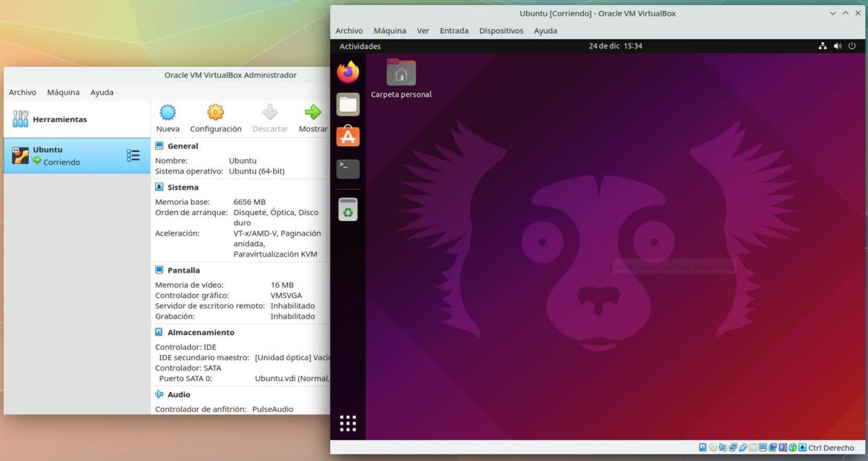The width and height of the screenshot is (868, 461).
Task: Open Archivo menu in VirtualBox Administrador
Action: 22,93
